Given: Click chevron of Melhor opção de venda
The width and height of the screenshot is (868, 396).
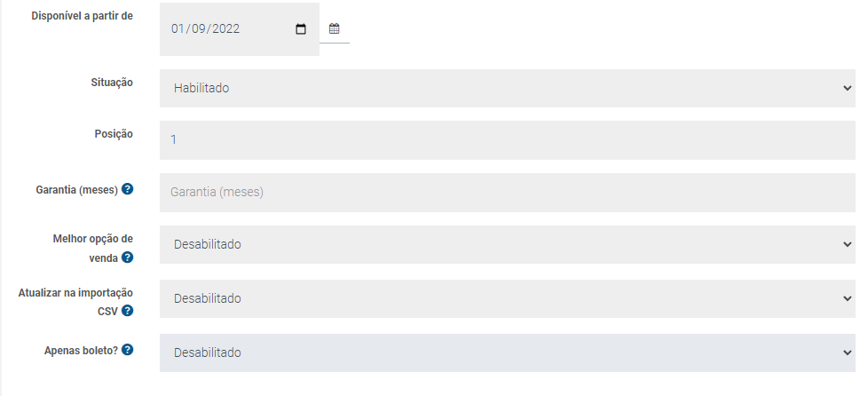Looking at the screenshot, I should coord(847,244).
